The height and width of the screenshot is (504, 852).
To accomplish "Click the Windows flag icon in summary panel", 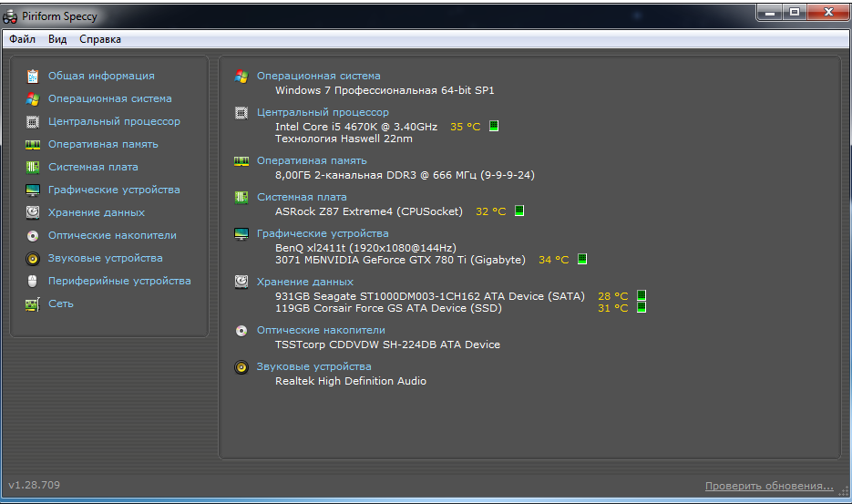I will tap(241, 77).
